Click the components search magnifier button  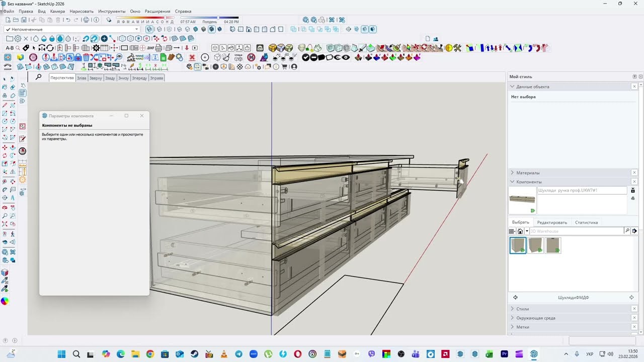tap(627, 231)
